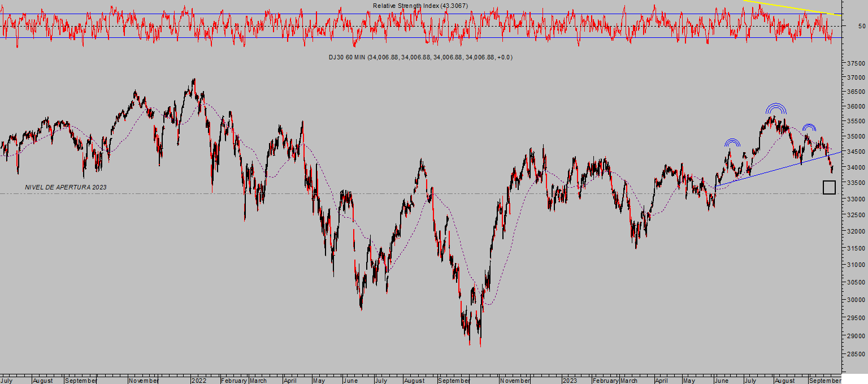Viewport: 868px width, 384px height.
Task: Select the February label right after 2022
Action: [x=233, y=381]
